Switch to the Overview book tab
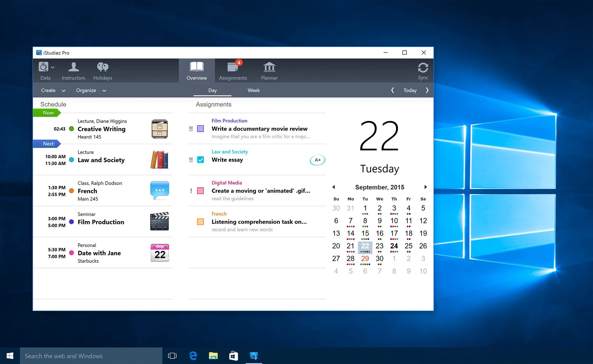This screenshot has width=593, height=364. (197, 71)
